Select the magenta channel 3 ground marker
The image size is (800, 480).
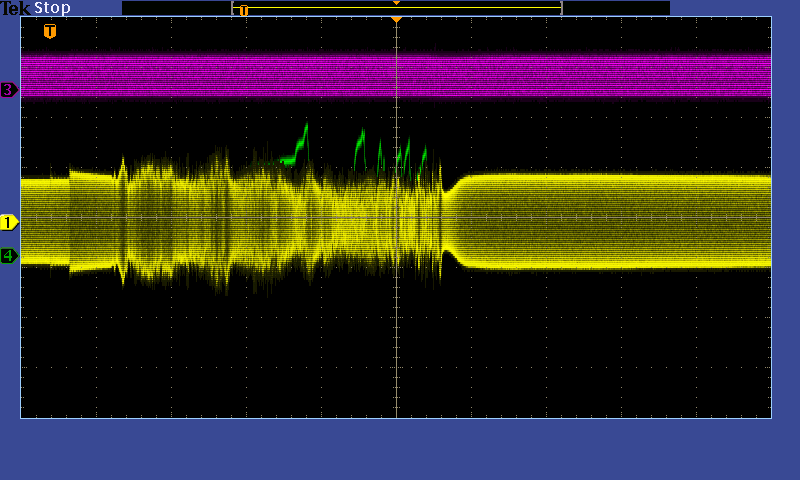tap(9, 90)
